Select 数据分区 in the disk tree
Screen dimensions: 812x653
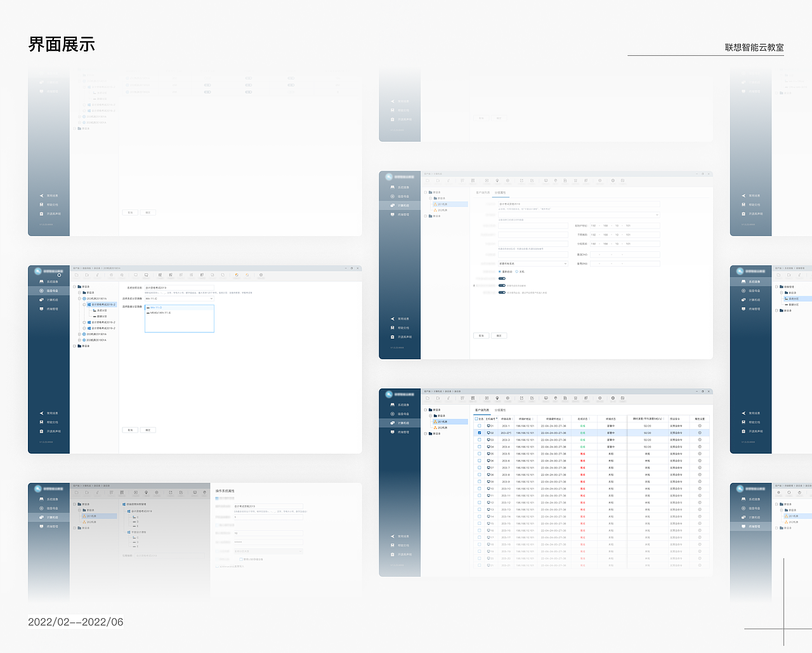(101, 316)
